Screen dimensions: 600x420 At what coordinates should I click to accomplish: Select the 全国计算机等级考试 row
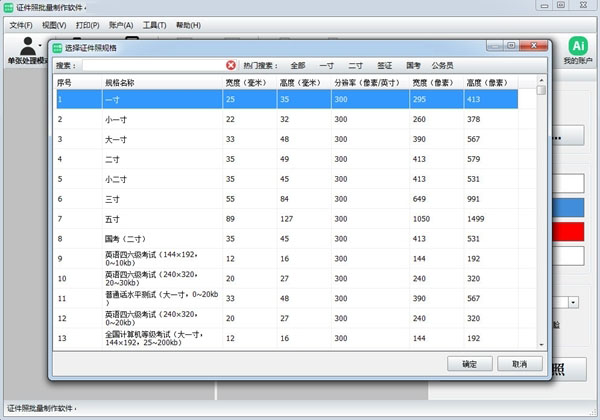point(287,338)
